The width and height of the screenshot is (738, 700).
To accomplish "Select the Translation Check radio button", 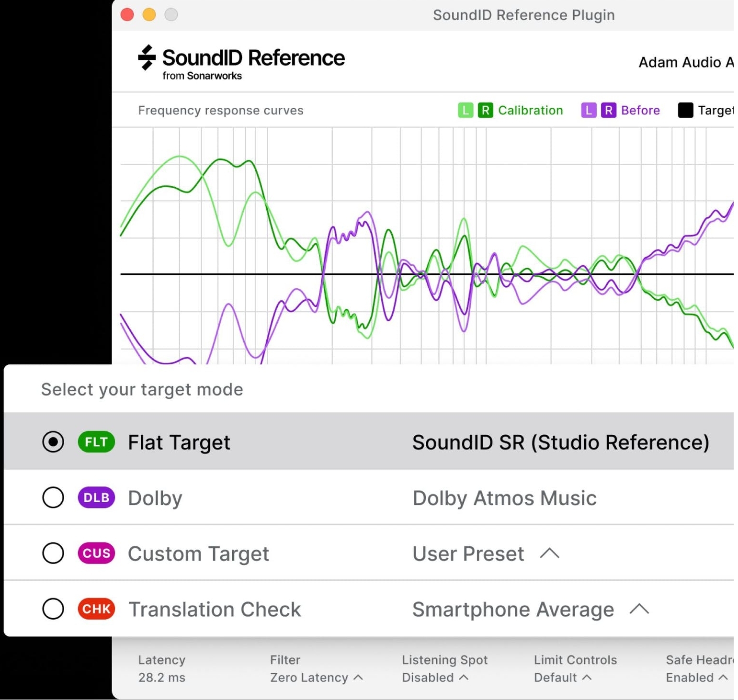I will [x=53, y=609].
